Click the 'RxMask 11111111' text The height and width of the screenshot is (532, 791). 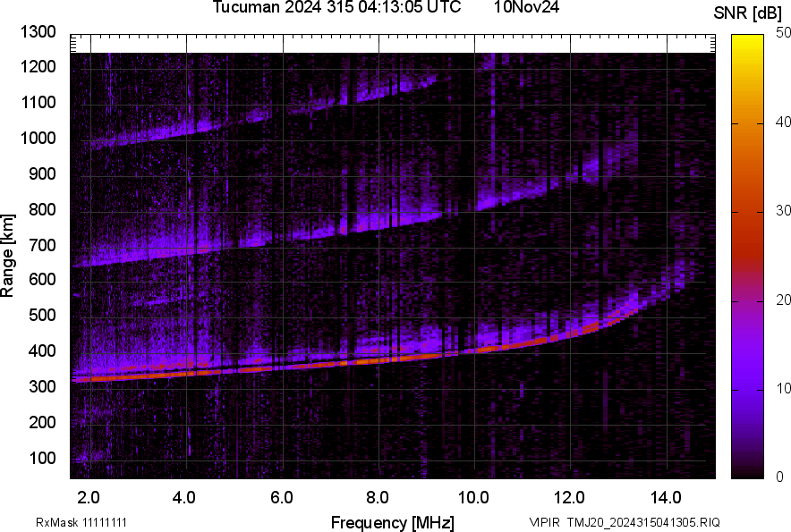(x=81, y=522)
